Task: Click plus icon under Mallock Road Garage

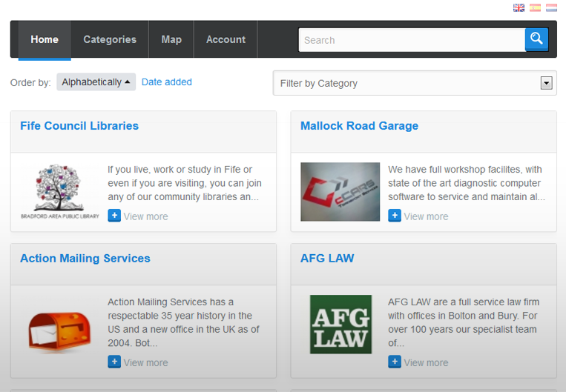Action: (395, 216)
